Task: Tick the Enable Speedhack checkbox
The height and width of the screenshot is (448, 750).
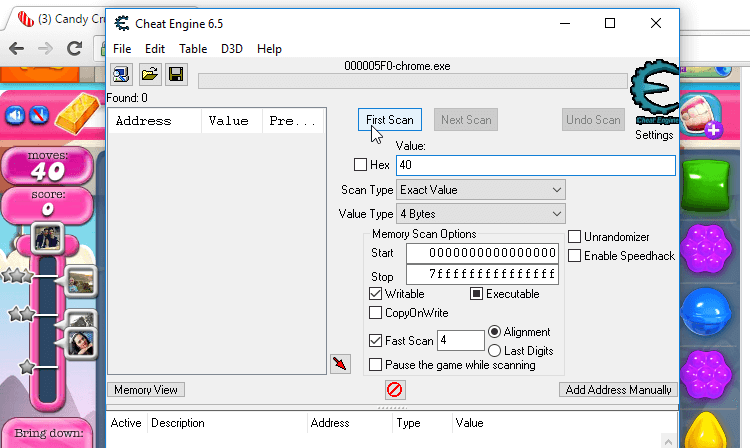Action: (574, 256)
